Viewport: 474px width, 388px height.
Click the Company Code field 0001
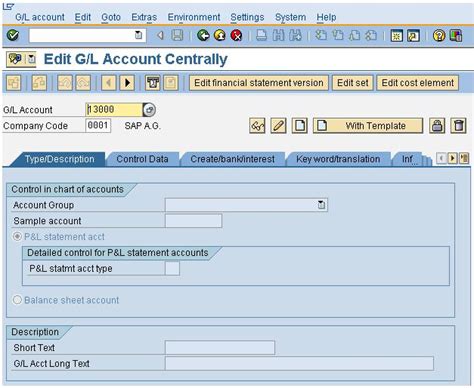click(98, 126)
